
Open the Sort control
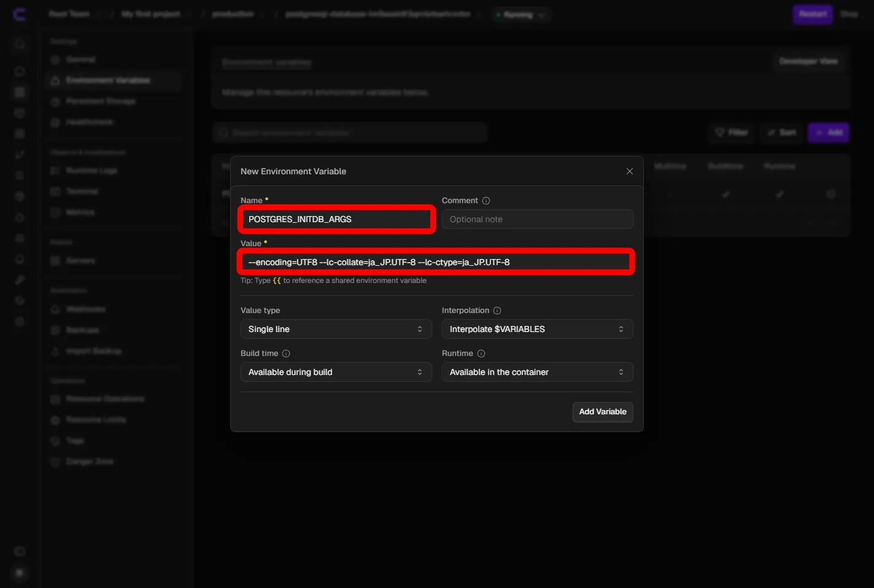[781, 133]
